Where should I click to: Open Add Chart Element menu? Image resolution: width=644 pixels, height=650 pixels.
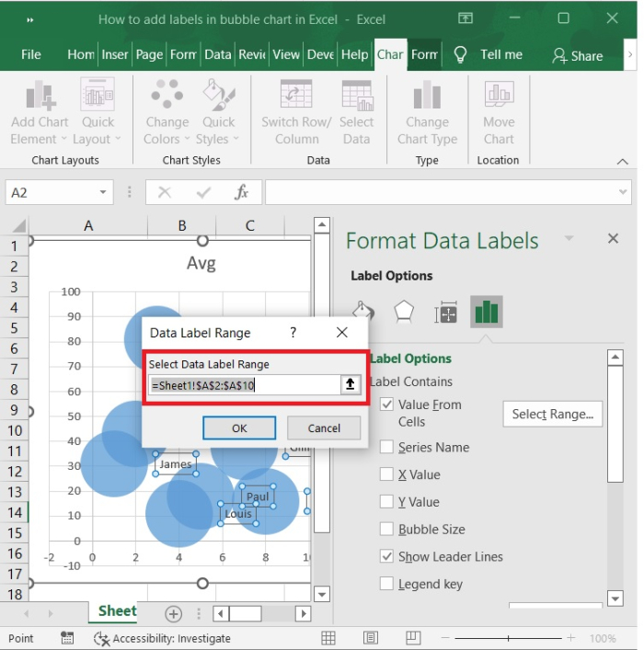tap(40, 113)
